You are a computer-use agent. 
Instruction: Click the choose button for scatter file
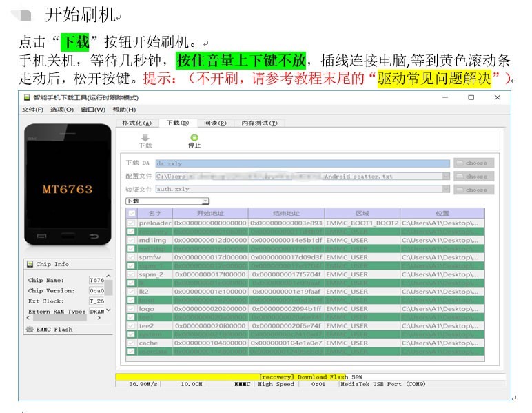coord(473,176)
